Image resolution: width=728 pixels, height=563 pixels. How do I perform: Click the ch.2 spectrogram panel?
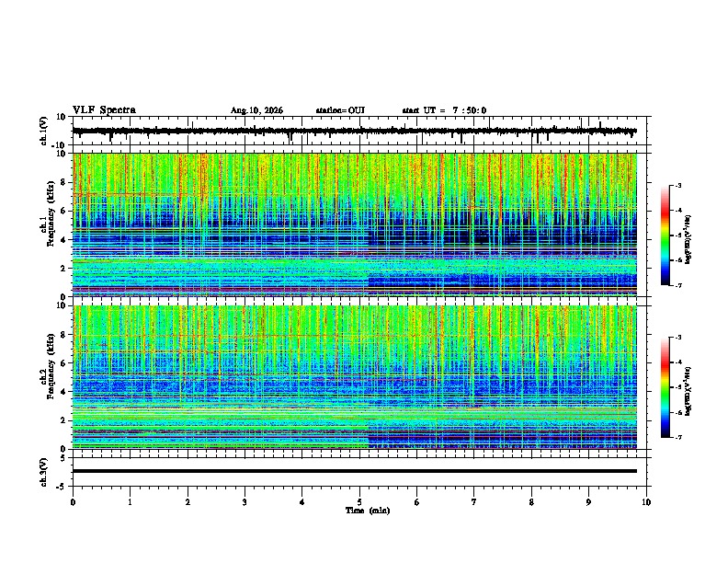355,377
